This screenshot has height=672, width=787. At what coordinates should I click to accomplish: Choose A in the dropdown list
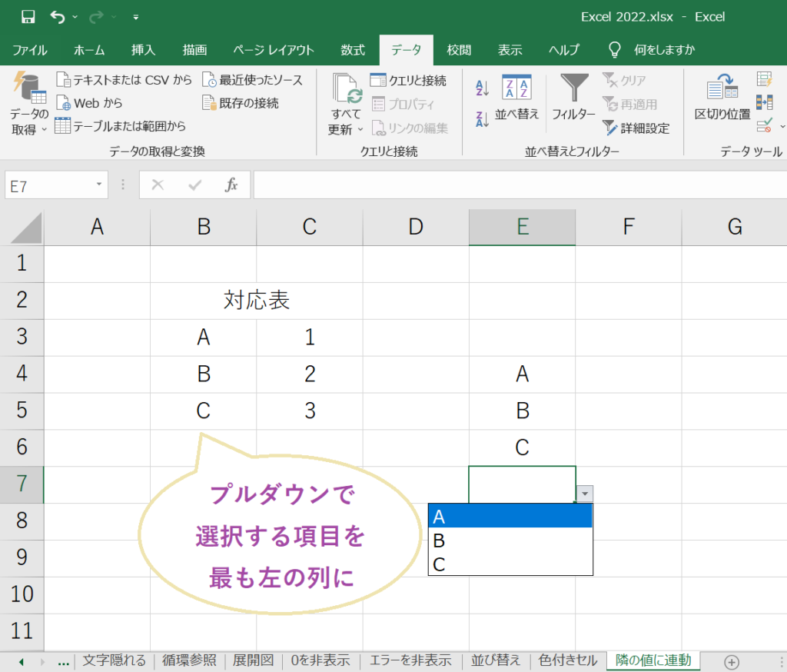(510, 517)
